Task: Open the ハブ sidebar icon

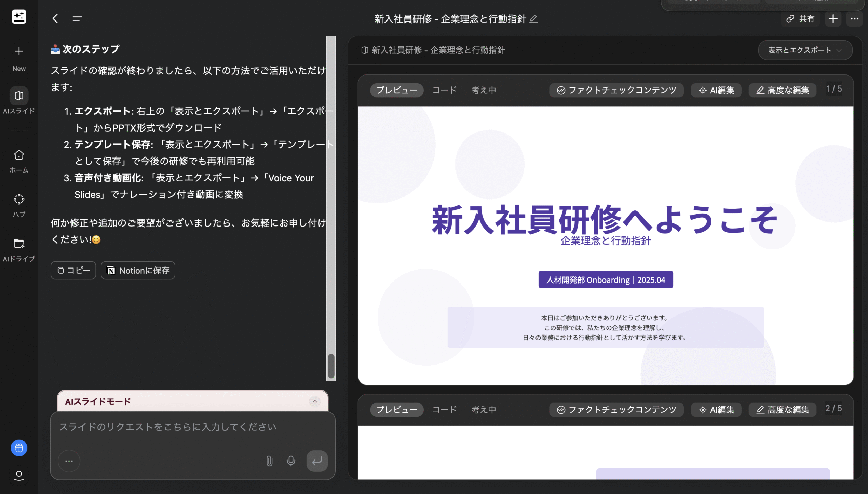Action: pos(19,200)
